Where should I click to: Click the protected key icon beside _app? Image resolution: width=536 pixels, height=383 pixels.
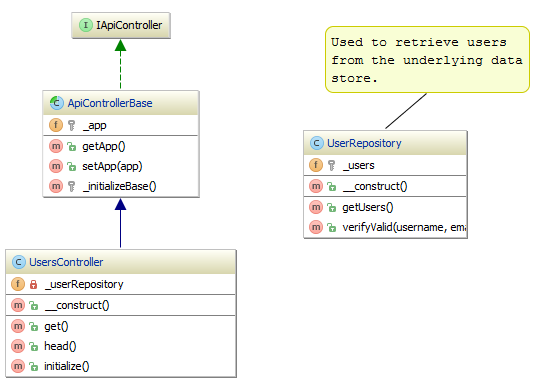pos(71,126)
